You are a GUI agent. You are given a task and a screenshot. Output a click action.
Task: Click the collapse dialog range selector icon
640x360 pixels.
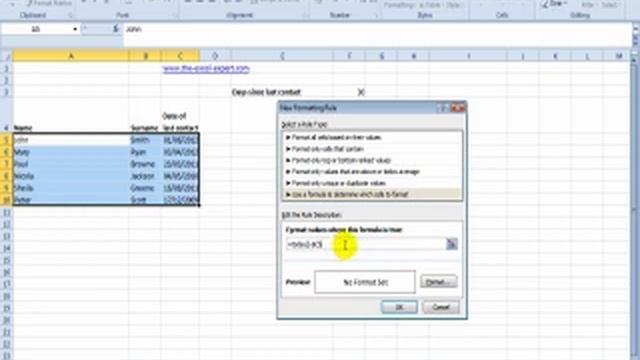[x=451, y=244]
